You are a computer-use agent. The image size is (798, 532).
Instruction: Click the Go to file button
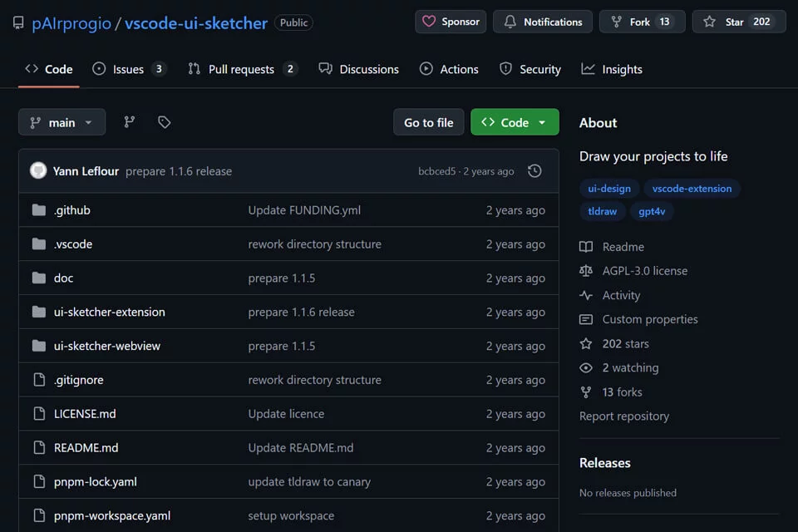(429, 122)
